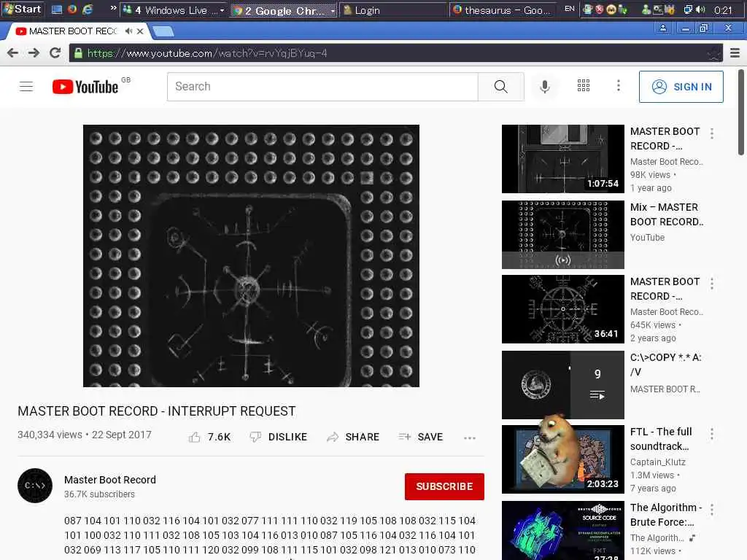Click the DISLIKE thumbs down button
The width and height of the screenshot is (747, 560).
[279, 437]
